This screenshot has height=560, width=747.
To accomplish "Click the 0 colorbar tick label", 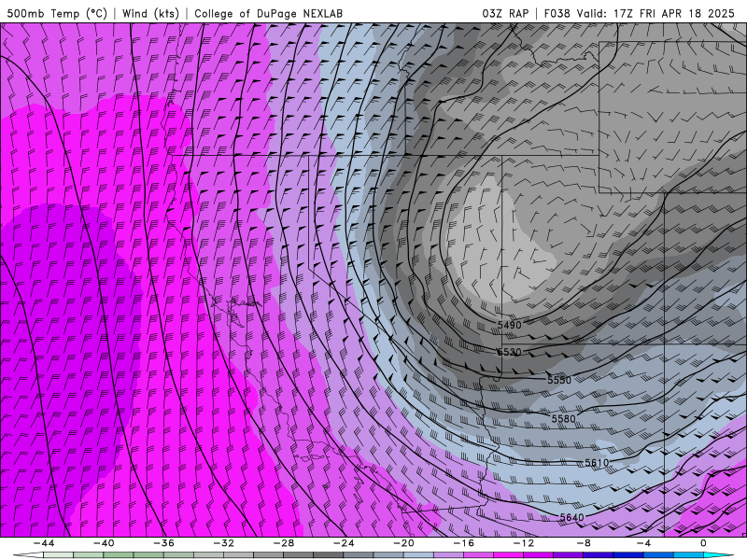I will (x=703, y=543).
